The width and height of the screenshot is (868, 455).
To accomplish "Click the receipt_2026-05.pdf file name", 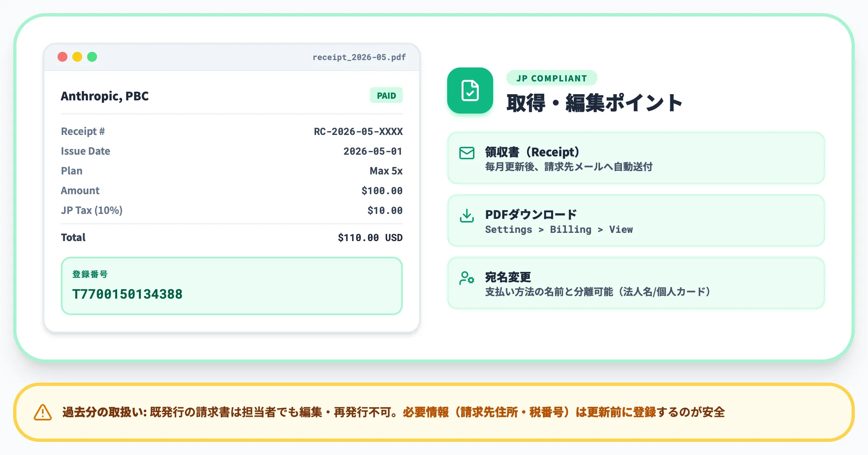I will tap(359, 57).
